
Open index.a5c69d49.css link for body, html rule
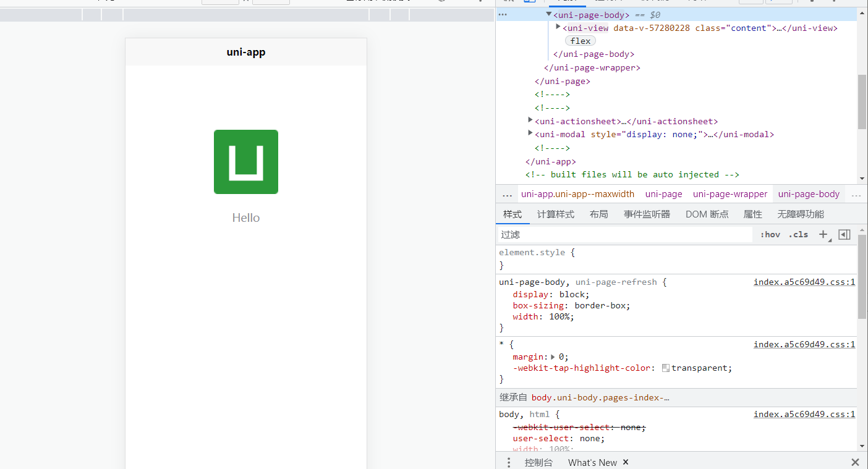[x=804, y=415]
